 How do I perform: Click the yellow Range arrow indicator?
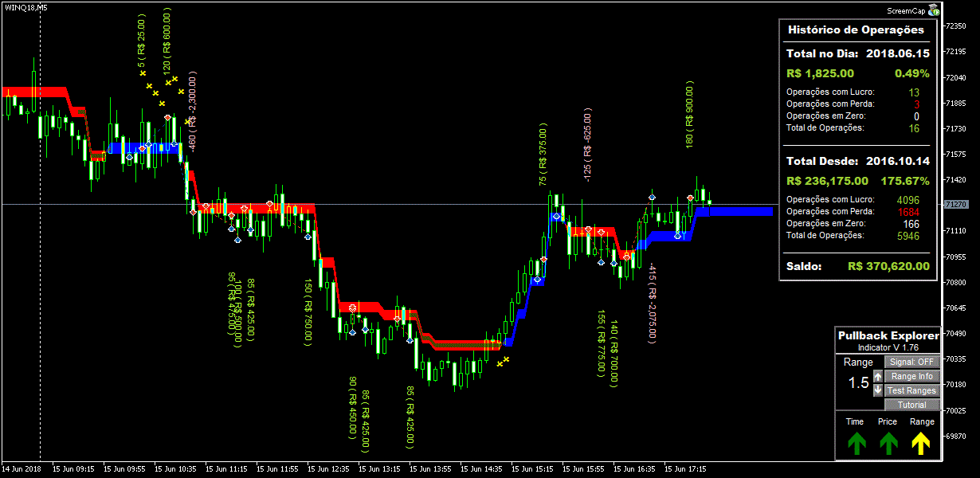click(922, 442)
